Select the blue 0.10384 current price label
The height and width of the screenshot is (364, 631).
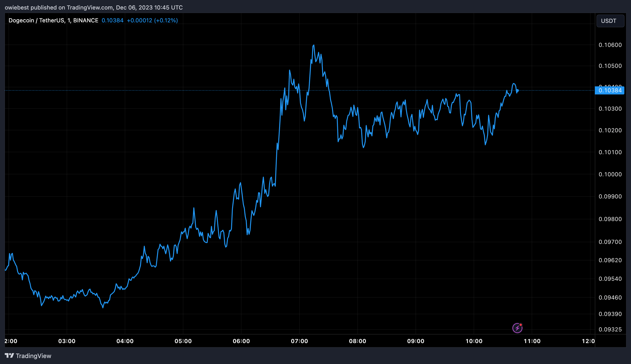pos(610,90)
